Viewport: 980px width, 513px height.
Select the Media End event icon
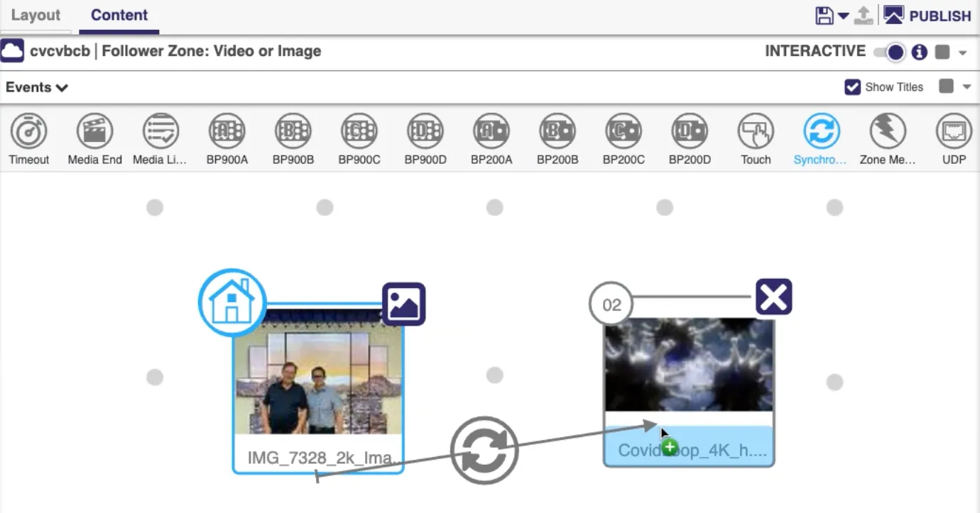(x=95, y=131)
